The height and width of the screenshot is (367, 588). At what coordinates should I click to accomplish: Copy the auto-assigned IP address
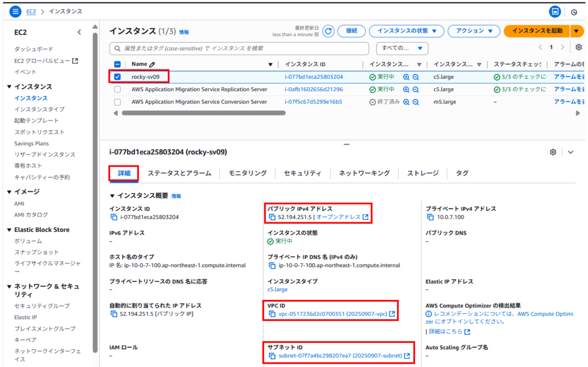coord(114,314)
